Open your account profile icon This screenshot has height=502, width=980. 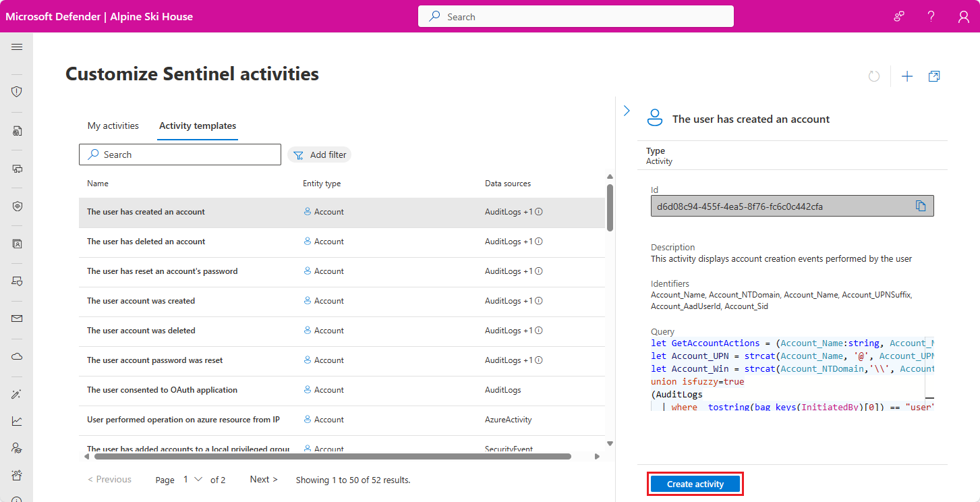pyautogui.click(x=963, y=16)
